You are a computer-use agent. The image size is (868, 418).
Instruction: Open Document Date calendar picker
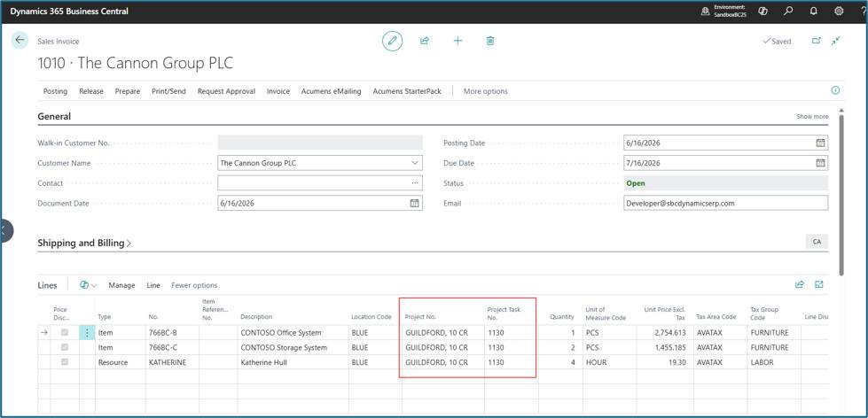click(x=414, y=203)
